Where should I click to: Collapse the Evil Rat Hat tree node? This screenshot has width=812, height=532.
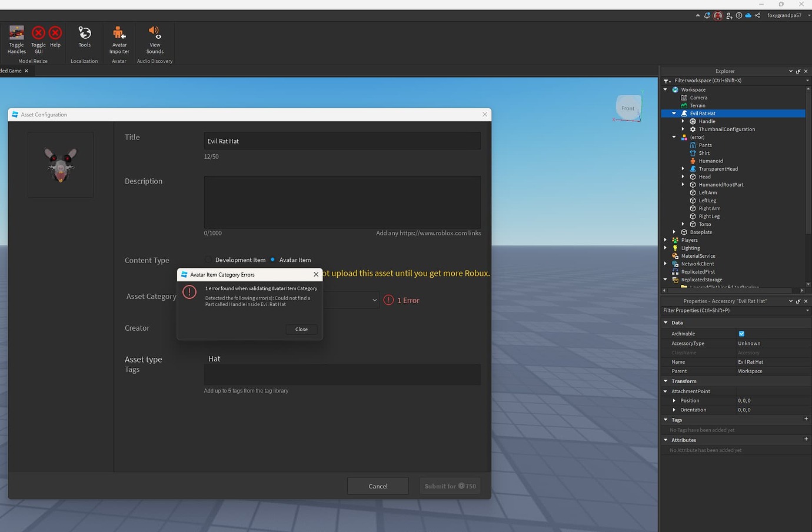point(674,114)
